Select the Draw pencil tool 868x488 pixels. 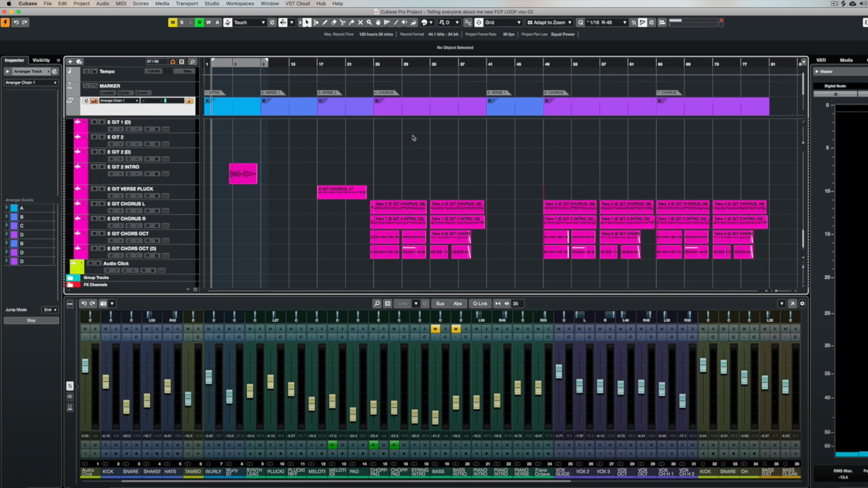[325, 23]
